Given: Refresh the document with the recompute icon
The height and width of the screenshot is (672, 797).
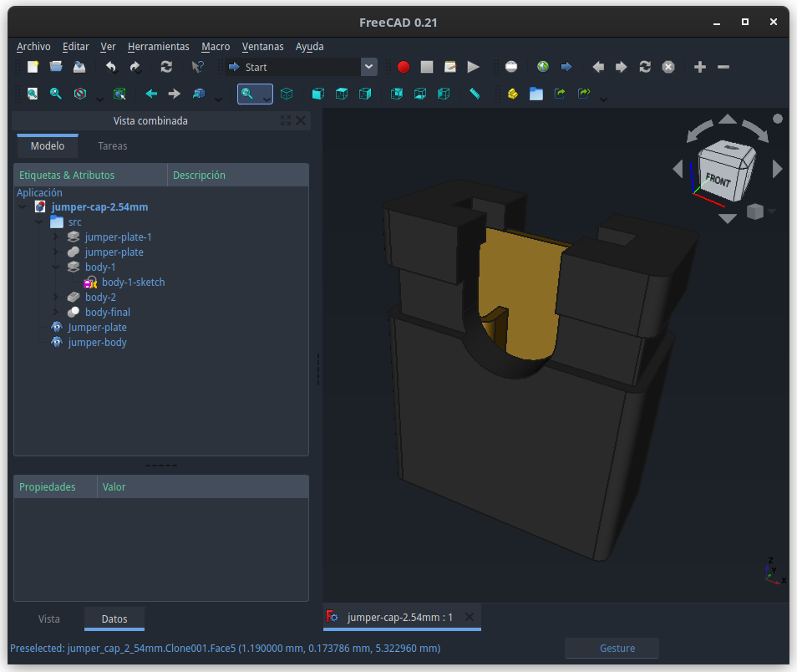Looking at the screenshot, I should pos(166,67).
